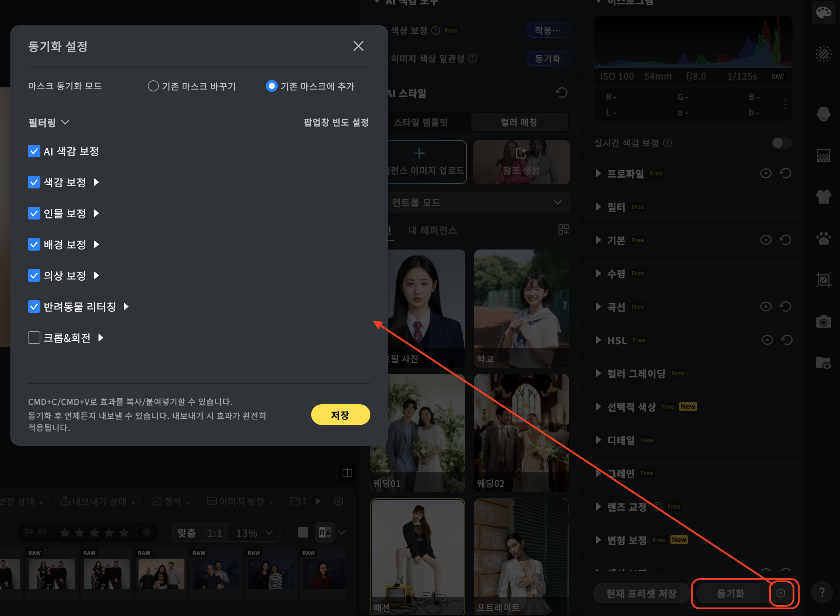This screenshot has width=840, height=616.
Task: Open the palette color tool in sidebar
Action: (823, 13)
